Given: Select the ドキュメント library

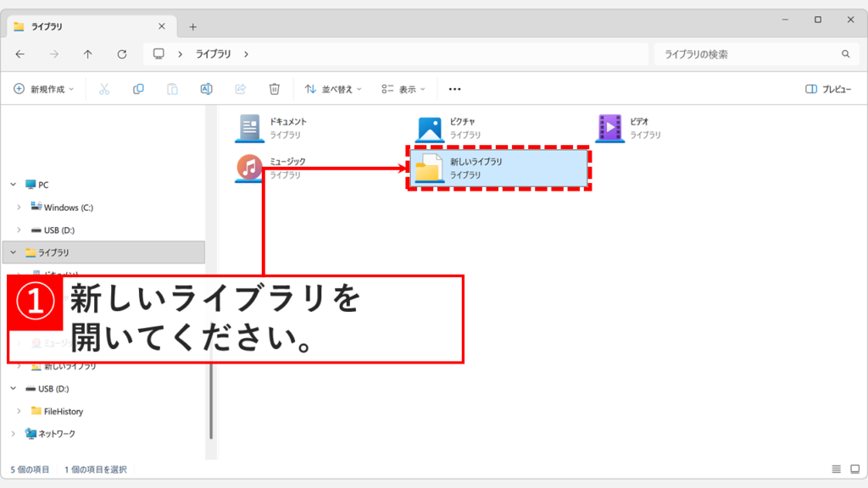Looking at the screenshot, I should pyautogui.click(x=271, y=128).
